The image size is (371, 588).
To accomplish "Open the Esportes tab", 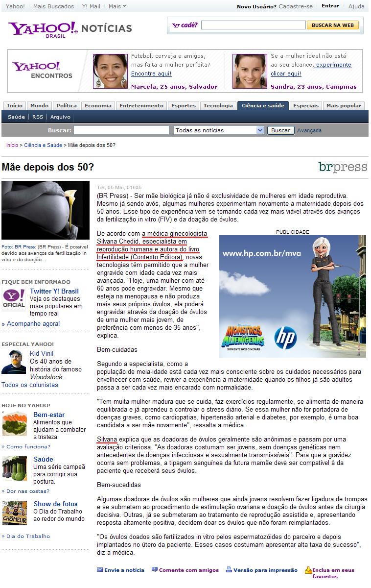I will [x=183, y=105].
